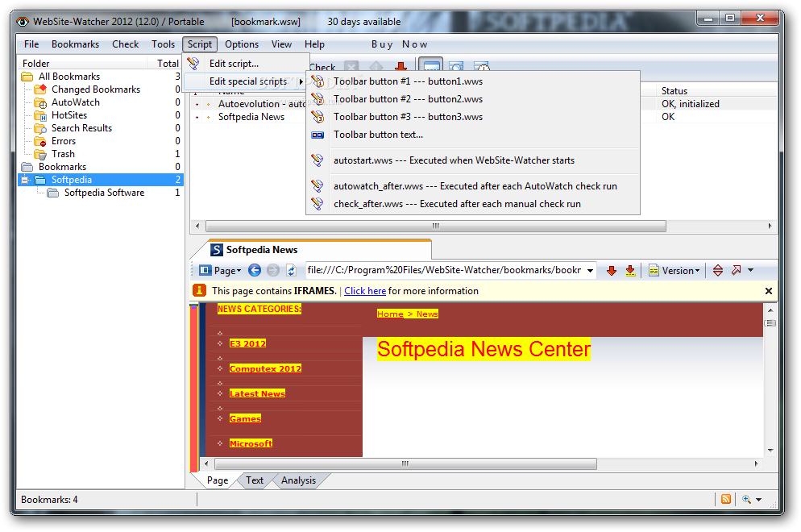Click the red diagonal arrow icon

coord(736,270)
